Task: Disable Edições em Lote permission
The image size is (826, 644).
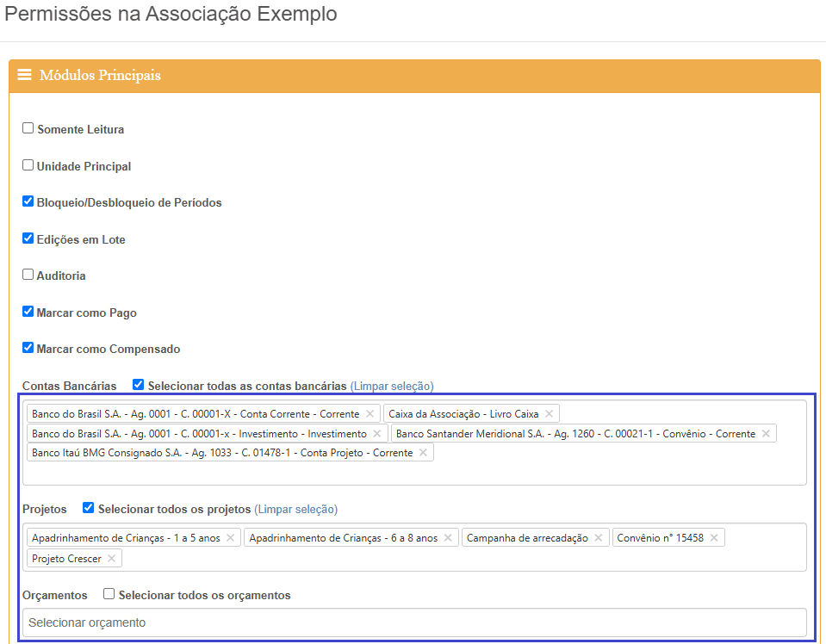Action: (x=28, y=238)
